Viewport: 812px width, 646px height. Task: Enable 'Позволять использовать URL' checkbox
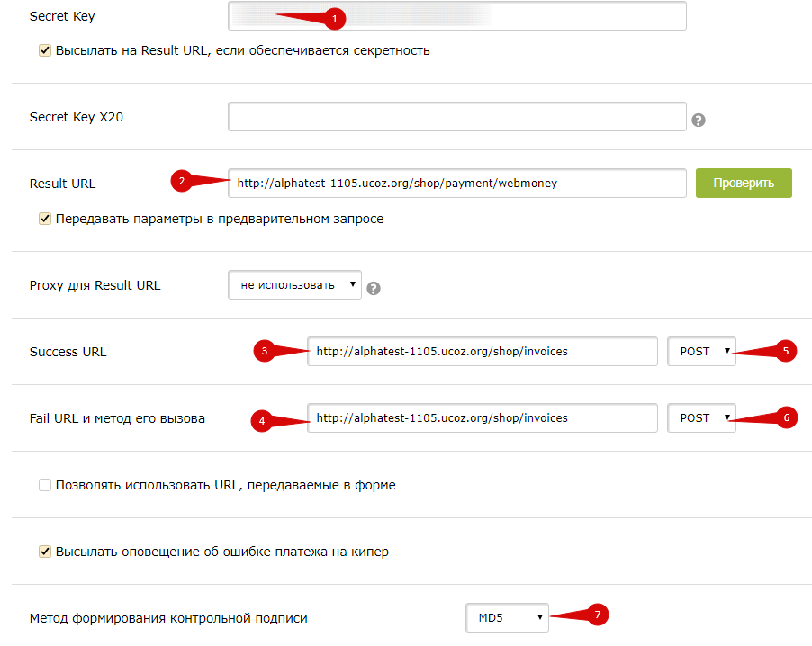[45, 486]
